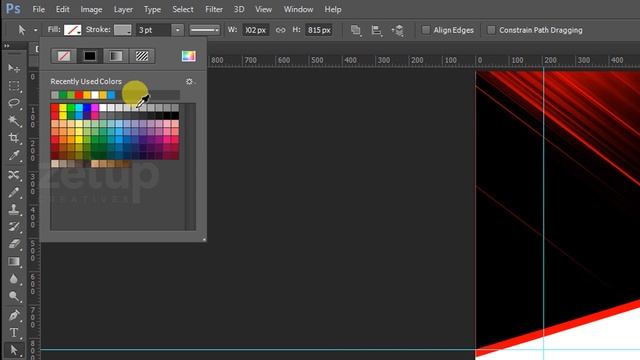
Task: Open the Fill swatch dropdown
Action: tap(73, 30)
